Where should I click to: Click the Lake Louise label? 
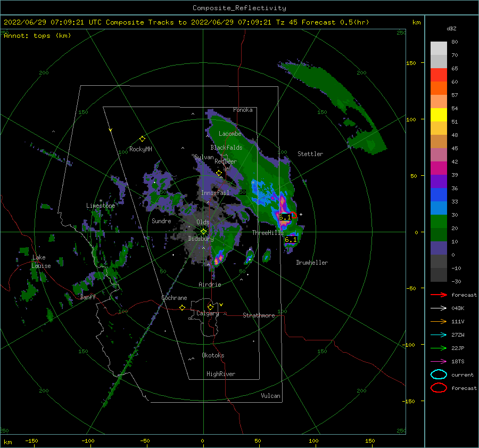[x=41, y=262]
